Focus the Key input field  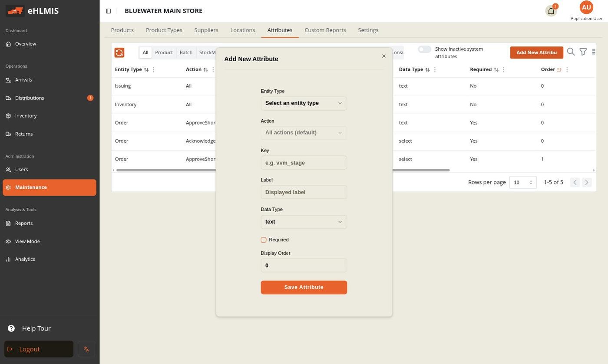[304, 163]
